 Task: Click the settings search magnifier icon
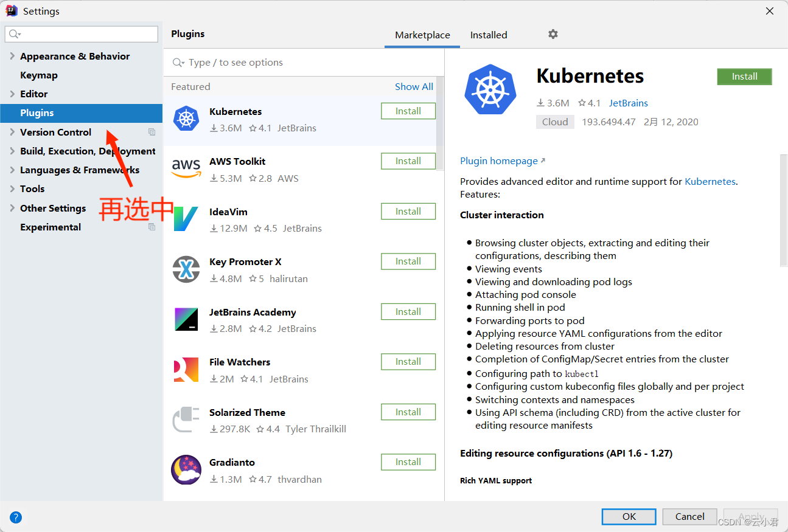[15, 34]
